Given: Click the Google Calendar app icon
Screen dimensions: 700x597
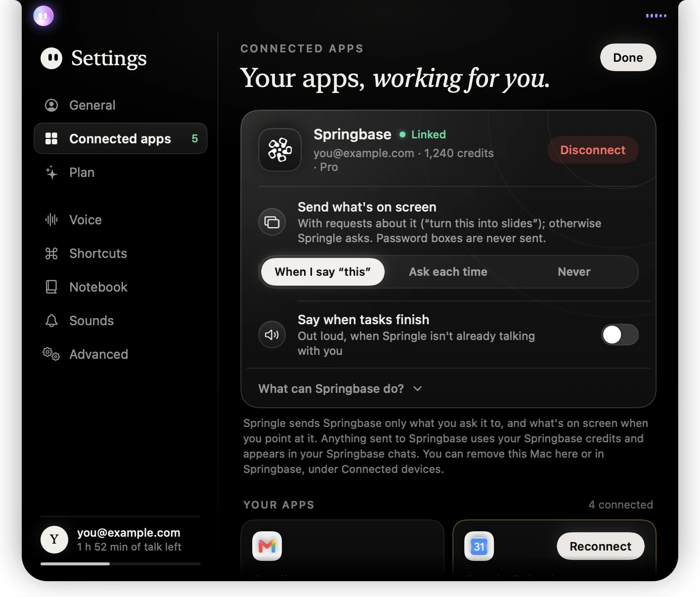Looking at the screenshot, I should 479,546.
